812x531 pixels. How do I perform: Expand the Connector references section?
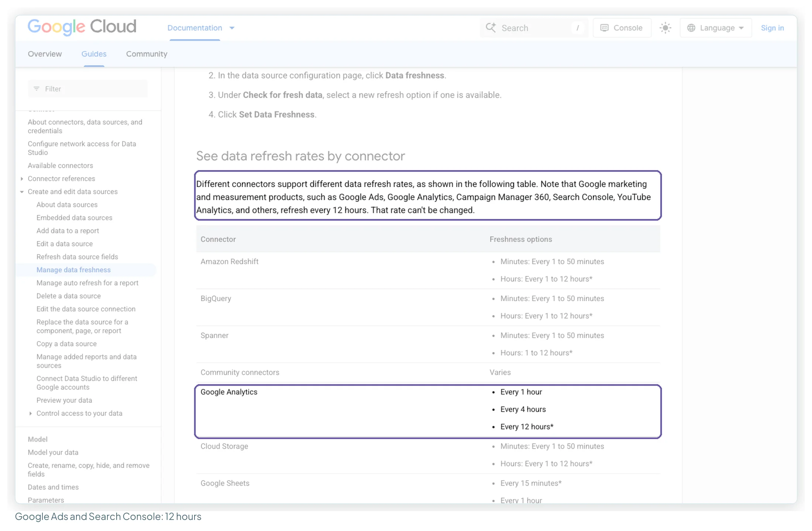[x=22, y=179]
